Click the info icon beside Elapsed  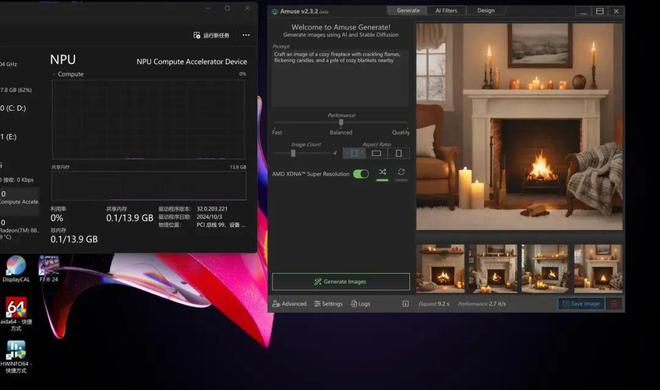pyautogui.click(x=405, y=304)
